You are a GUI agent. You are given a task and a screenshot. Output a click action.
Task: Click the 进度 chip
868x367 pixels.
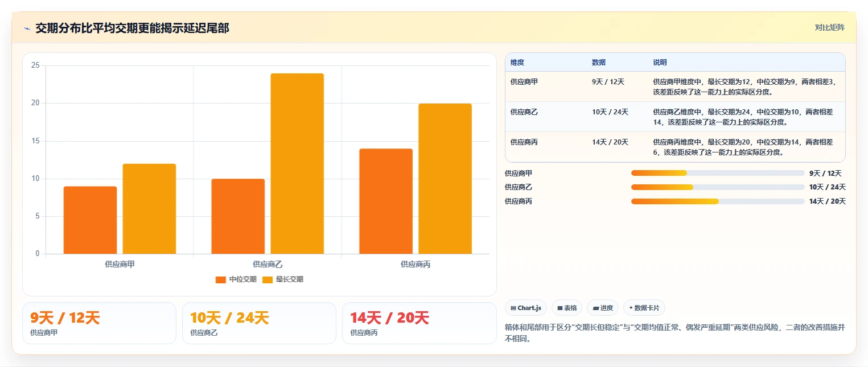pos(603,308)
